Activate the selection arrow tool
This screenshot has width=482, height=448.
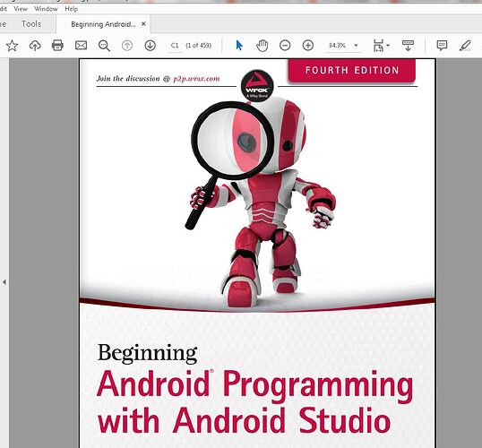click(x=239, y=46)
